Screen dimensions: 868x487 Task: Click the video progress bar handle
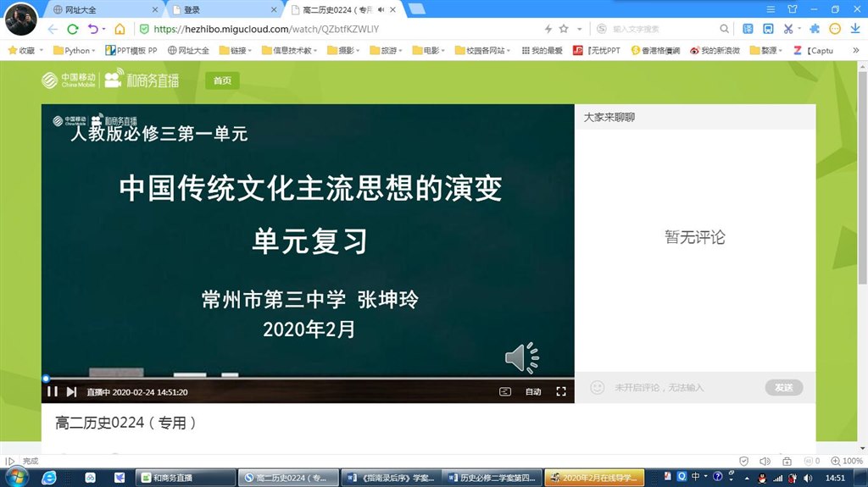point(46,379)
